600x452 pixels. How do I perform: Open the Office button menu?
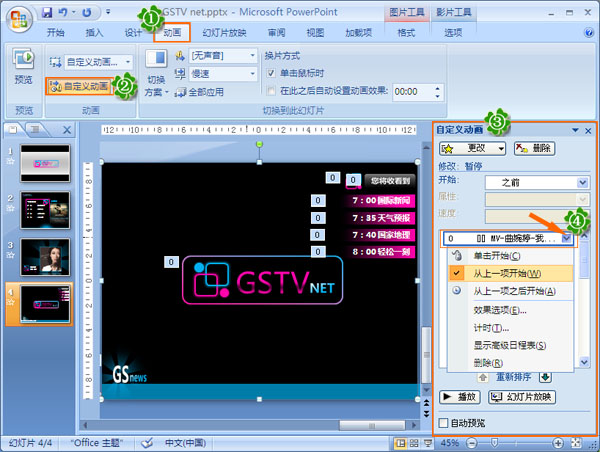point(19,19)
